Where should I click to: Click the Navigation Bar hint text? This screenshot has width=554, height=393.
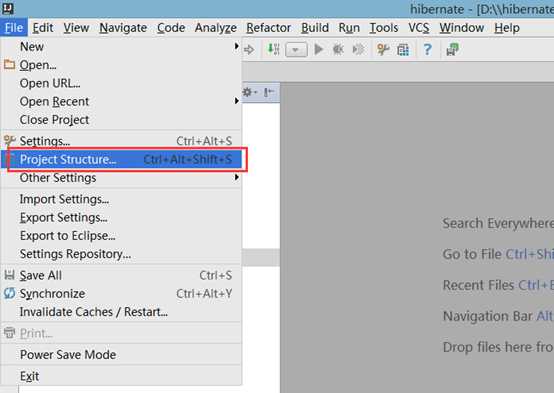(x=488, y=316)
